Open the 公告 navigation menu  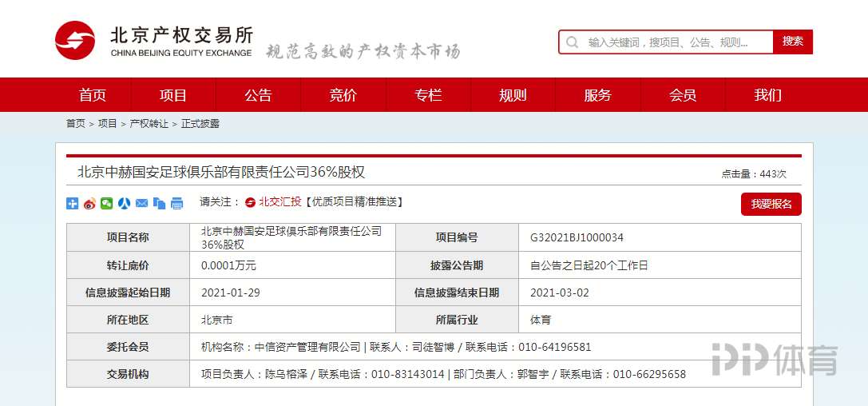coord(259,95)
